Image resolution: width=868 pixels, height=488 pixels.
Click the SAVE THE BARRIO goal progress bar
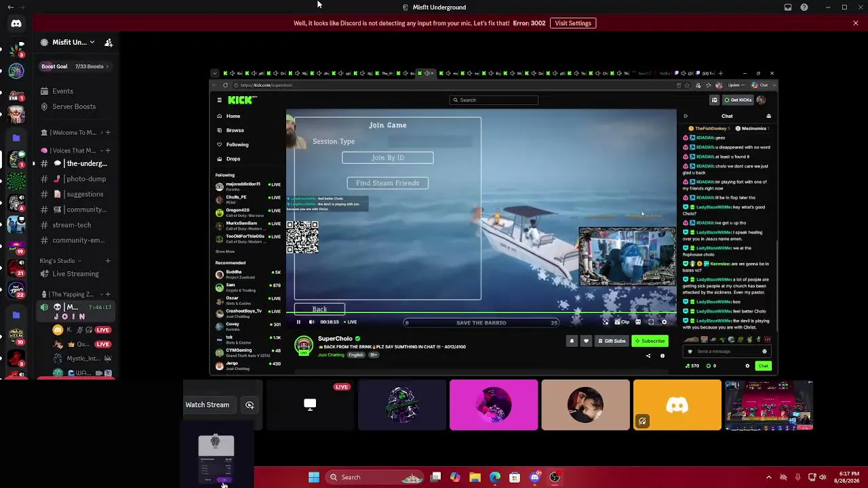481,323
